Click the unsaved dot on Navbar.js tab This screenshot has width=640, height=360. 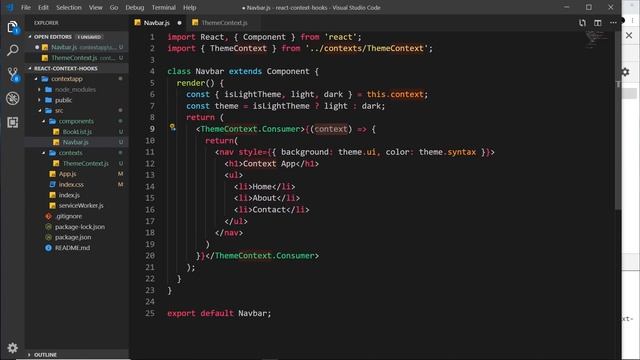pos(179,23)
